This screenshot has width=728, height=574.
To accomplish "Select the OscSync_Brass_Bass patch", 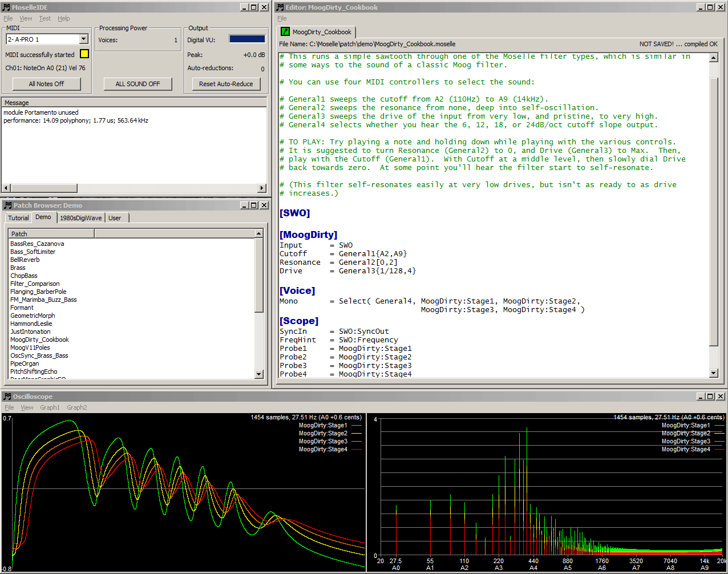I will point(39,355).
